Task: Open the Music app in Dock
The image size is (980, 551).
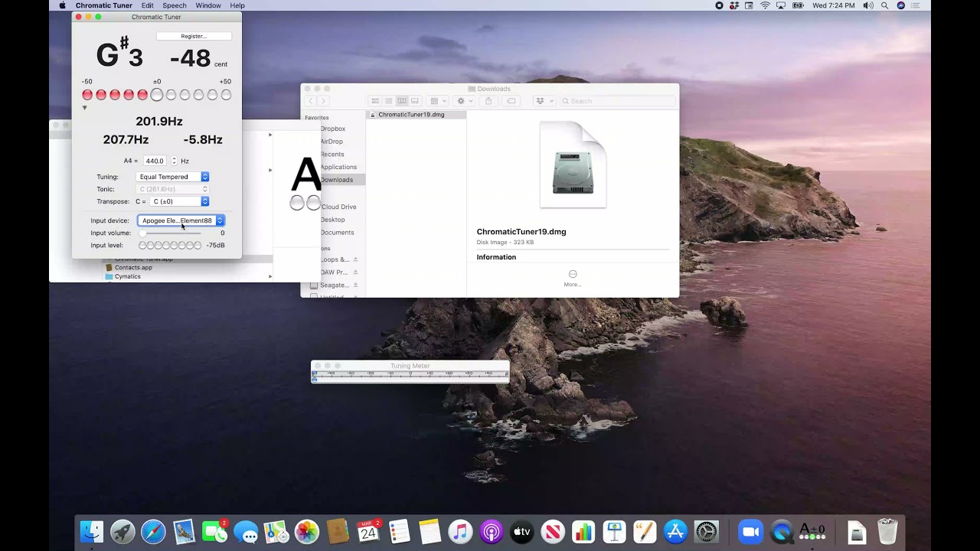Action: click(460, 532)
